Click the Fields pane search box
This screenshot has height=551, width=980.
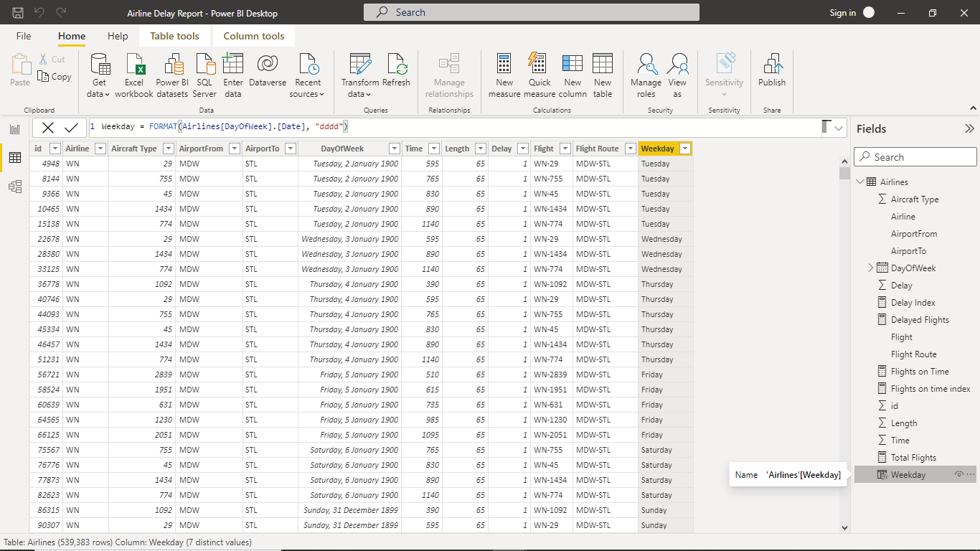[x=915, y=156]
